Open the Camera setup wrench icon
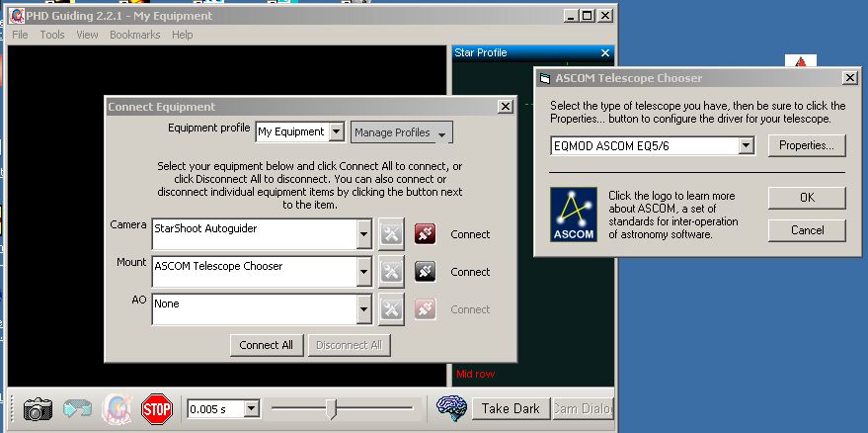Viewport: 868px width, 433px height. [391, 234]
